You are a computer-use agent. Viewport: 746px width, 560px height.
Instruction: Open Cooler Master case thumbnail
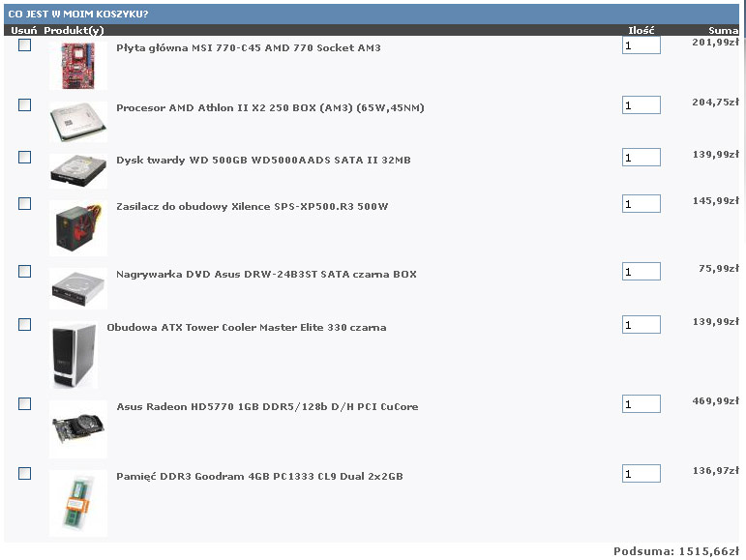[x=74, y=355]
